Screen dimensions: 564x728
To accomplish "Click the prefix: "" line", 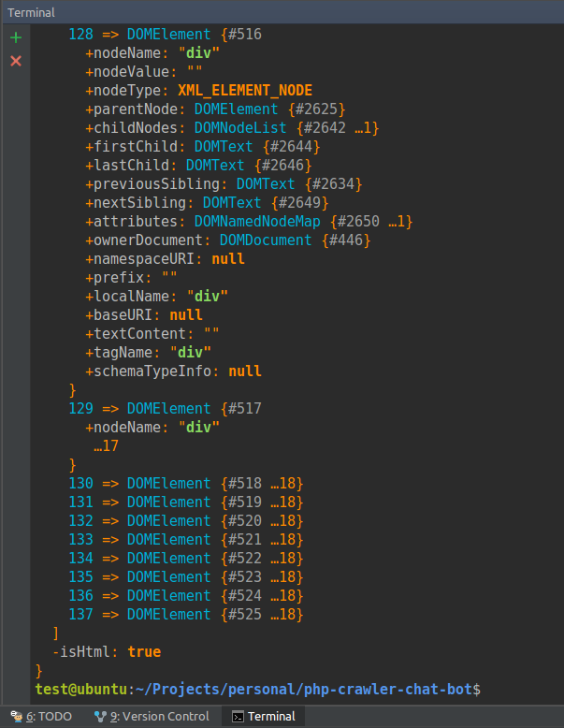I will [131, 278].
